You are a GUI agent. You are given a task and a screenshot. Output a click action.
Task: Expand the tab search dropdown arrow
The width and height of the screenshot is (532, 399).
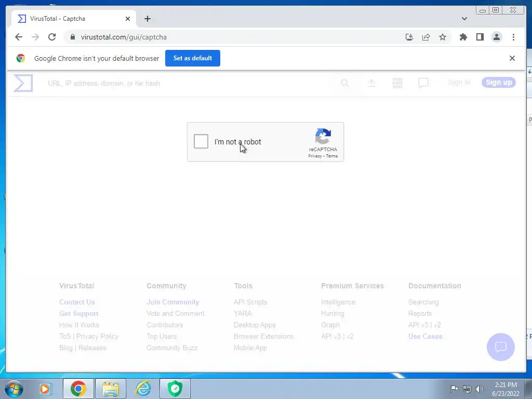(x=464, y=19)
